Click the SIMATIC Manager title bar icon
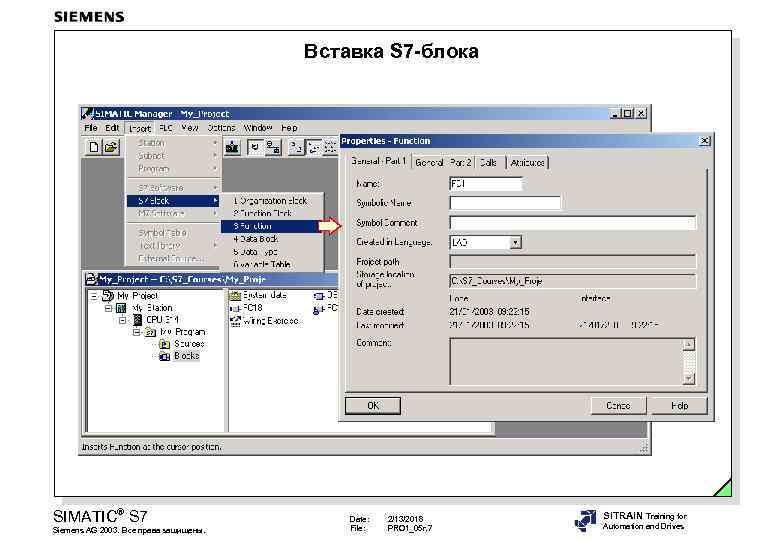The height and width of the screenshot is (540, 780). [88, 113]
